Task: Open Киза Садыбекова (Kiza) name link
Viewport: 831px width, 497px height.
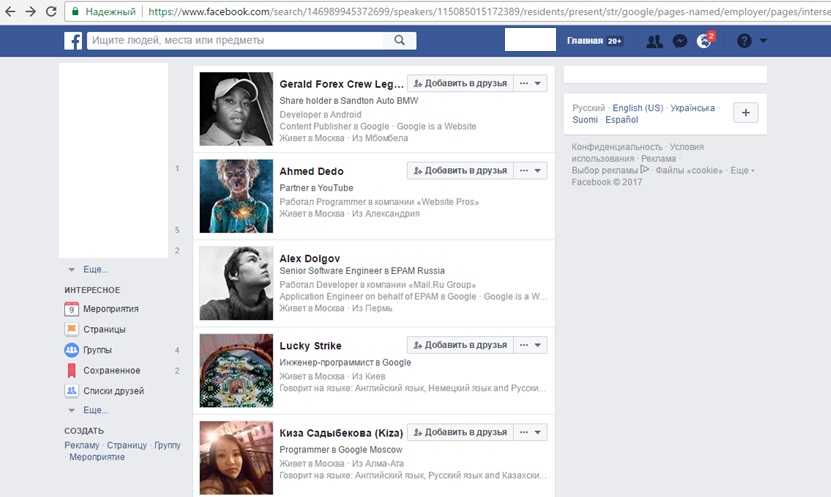Action: [x=341, y=433]
